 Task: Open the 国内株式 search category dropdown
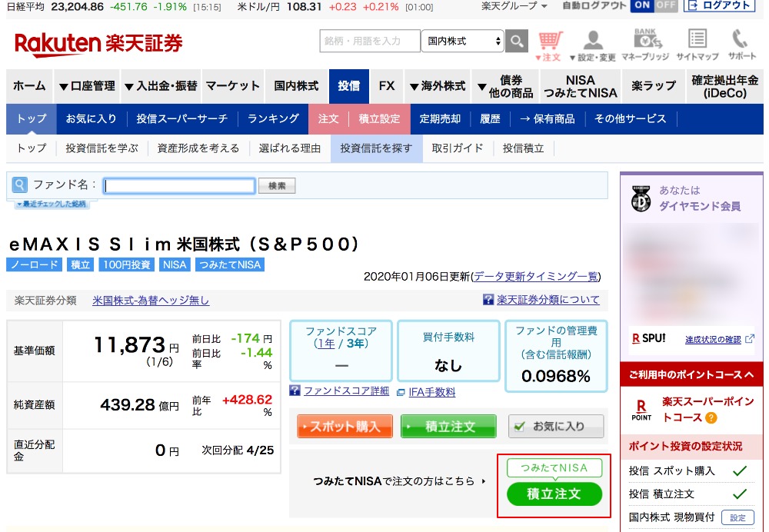pyautogui.click(x=462, y=41)
